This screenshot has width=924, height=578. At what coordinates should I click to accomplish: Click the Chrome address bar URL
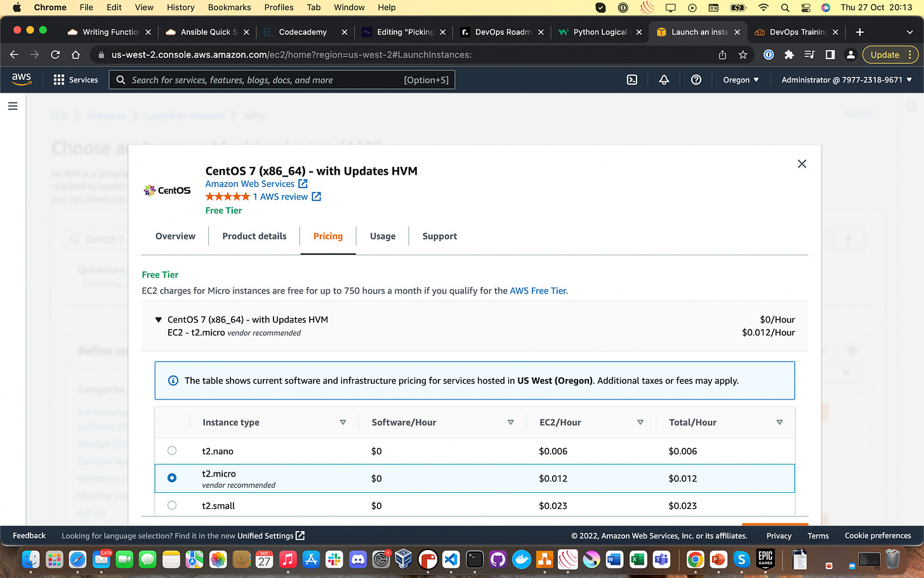291,55
